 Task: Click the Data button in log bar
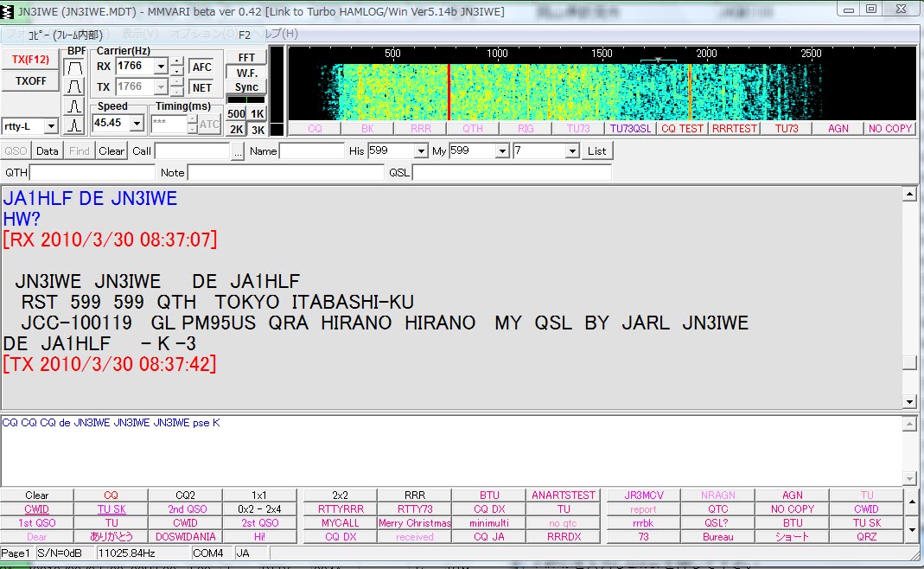pyautogui.click(x=48, y=151)
